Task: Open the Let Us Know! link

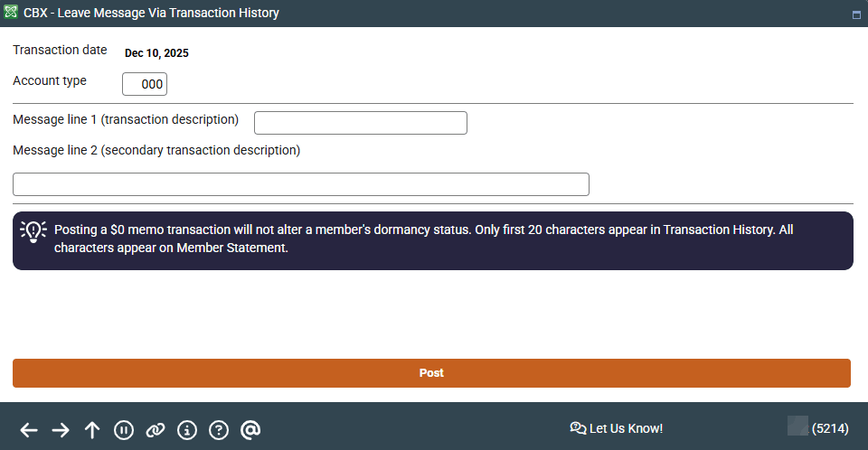Action: click(617, 428)
